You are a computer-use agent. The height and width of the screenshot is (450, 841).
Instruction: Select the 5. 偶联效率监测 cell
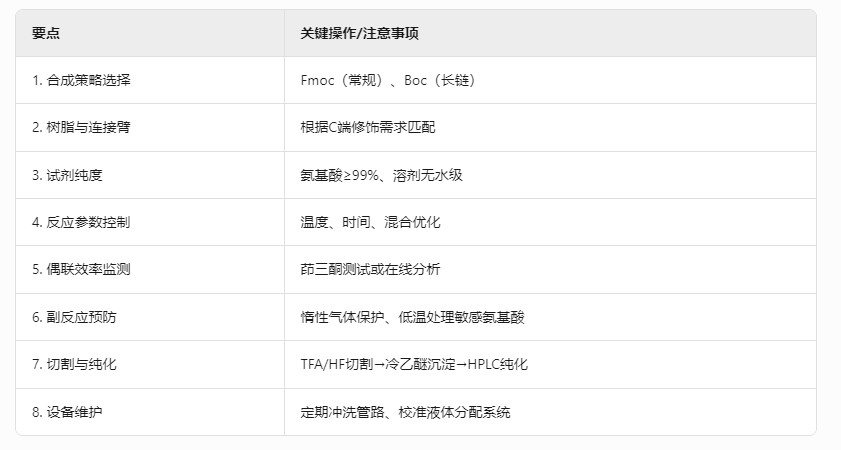pos(150,269)
